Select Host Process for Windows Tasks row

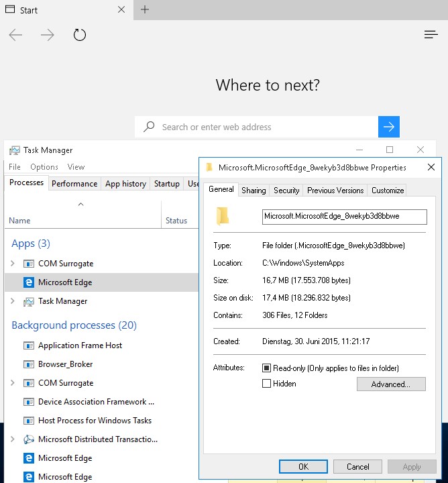click(101, 421)
